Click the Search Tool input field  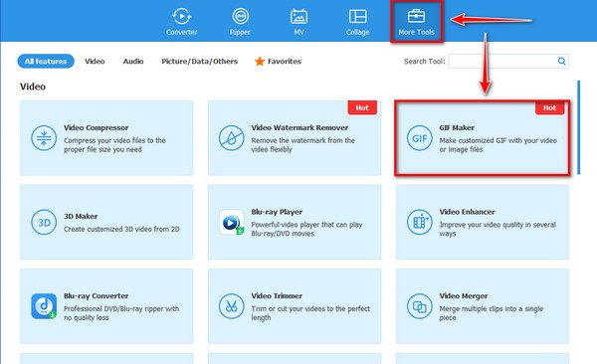coord(502,62)
